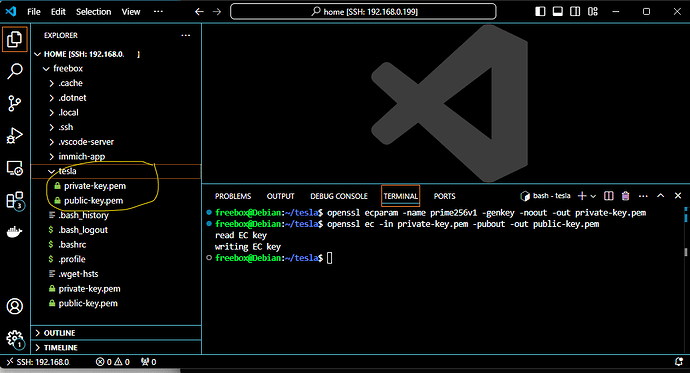Open the Extensions view
Image resolution: width=690 pixels, height=373 pixels.
[15, 201]
